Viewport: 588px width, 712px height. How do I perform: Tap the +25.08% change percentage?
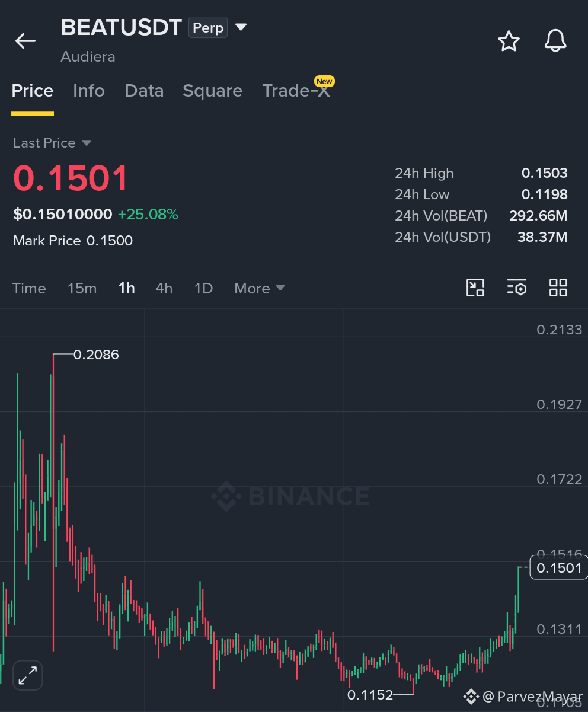click(148, 214)
